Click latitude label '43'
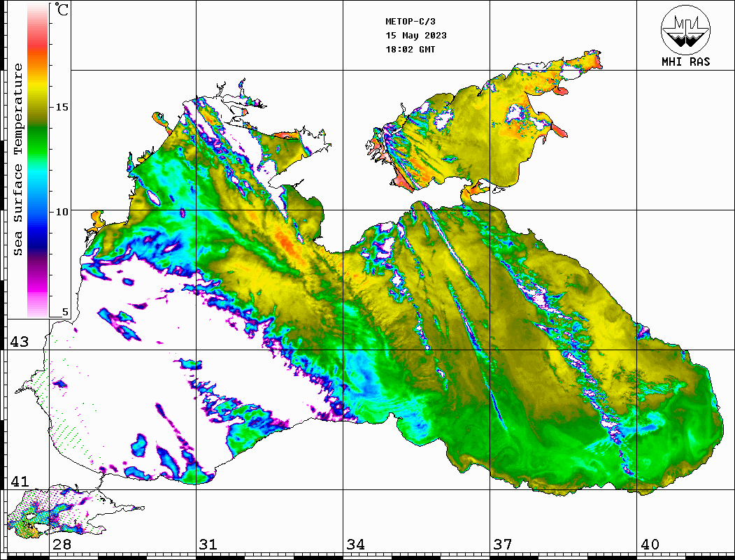This screenshot has width=735, height=560. tap(20, 342)
